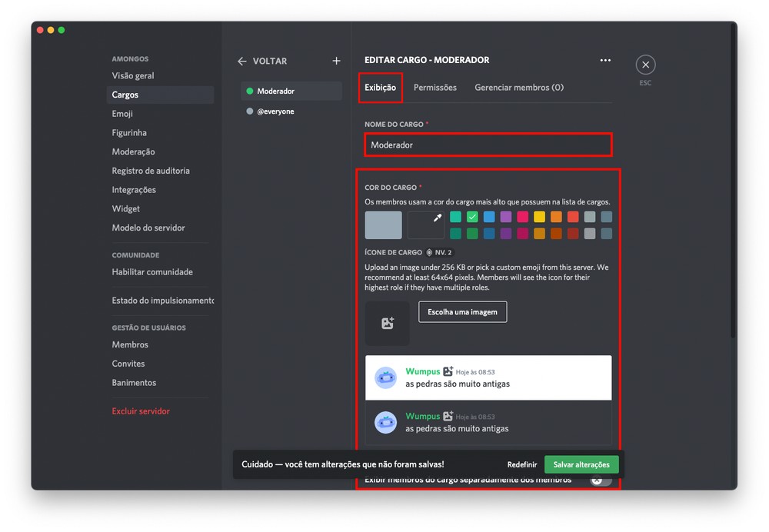Select the Moderador role in list
This screenshot has height=532, width=769.
(291, 91)
